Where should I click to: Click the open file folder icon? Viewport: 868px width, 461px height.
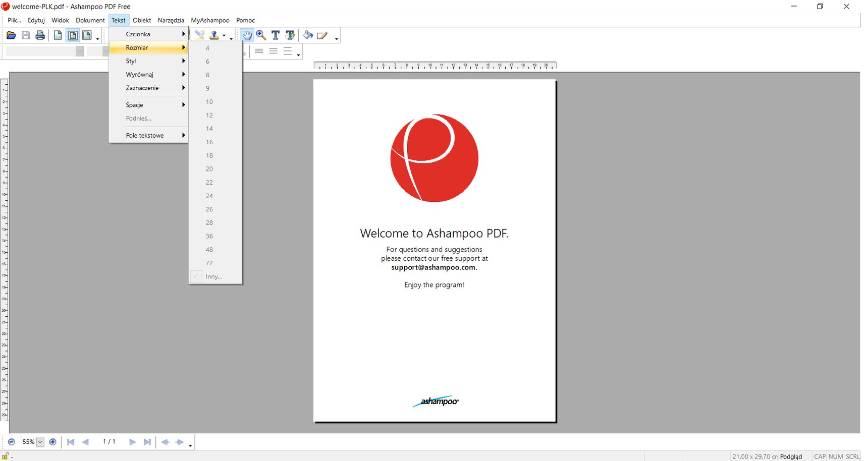click(x=11, y=35)
